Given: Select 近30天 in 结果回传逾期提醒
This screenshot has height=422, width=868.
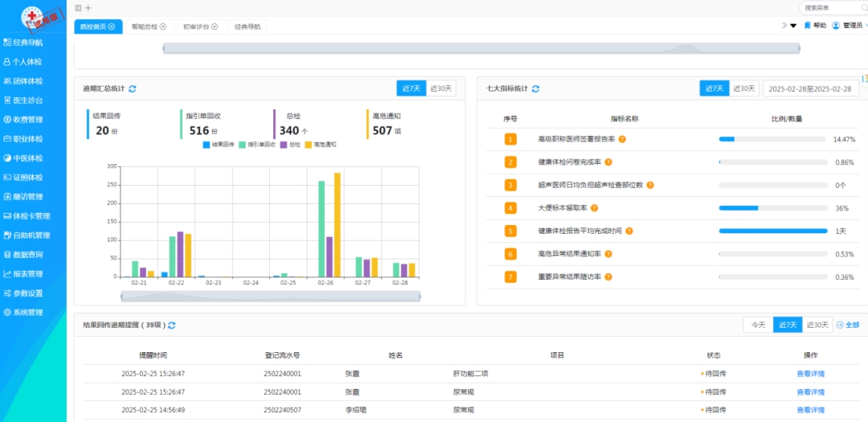Looking at the screenshot, I should (x=817, y=325).
